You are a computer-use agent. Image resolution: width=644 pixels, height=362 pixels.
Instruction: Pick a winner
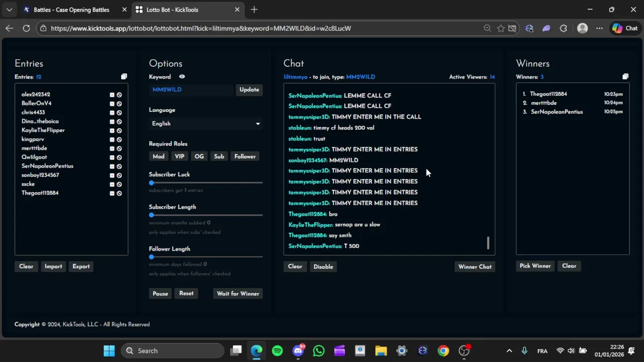pyautogui.click(x=535, y=266)
